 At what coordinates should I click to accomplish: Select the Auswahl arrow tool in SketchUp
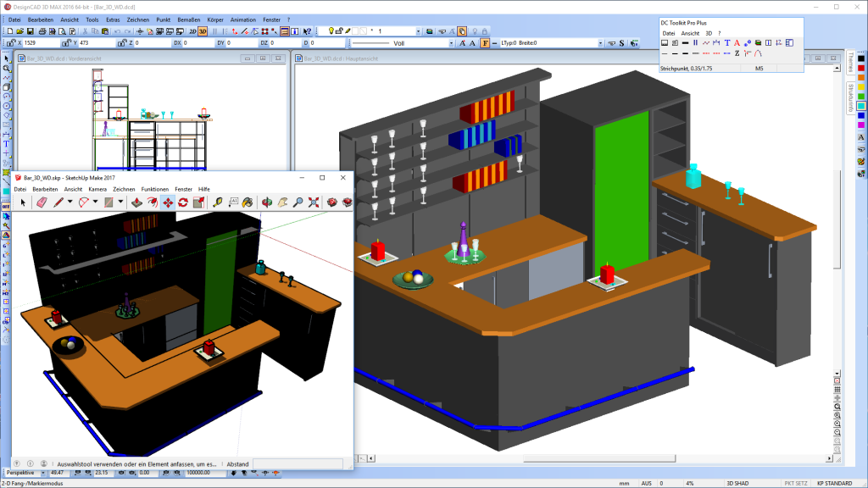pos(23,202)
